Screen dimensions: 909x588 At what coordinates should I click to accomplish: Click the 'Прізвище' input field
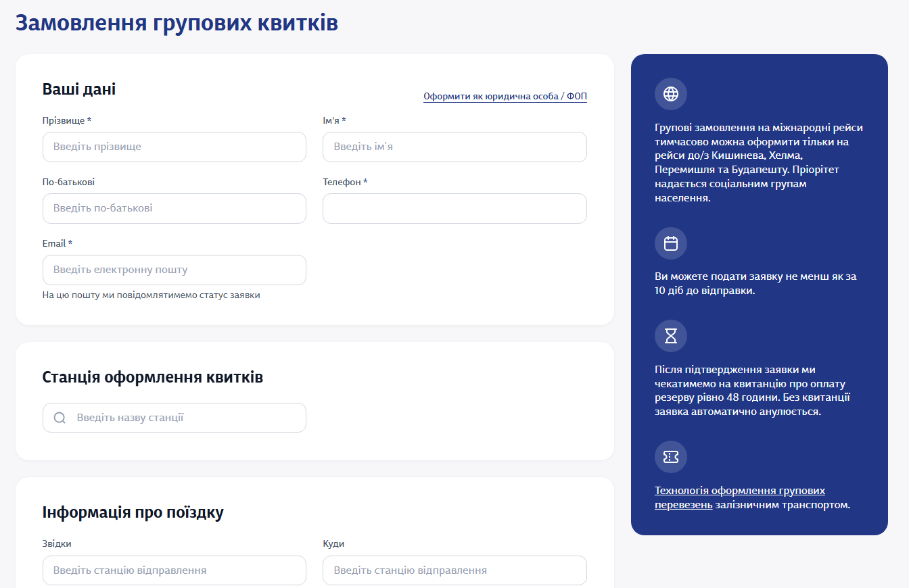click(x=174, y=147)
